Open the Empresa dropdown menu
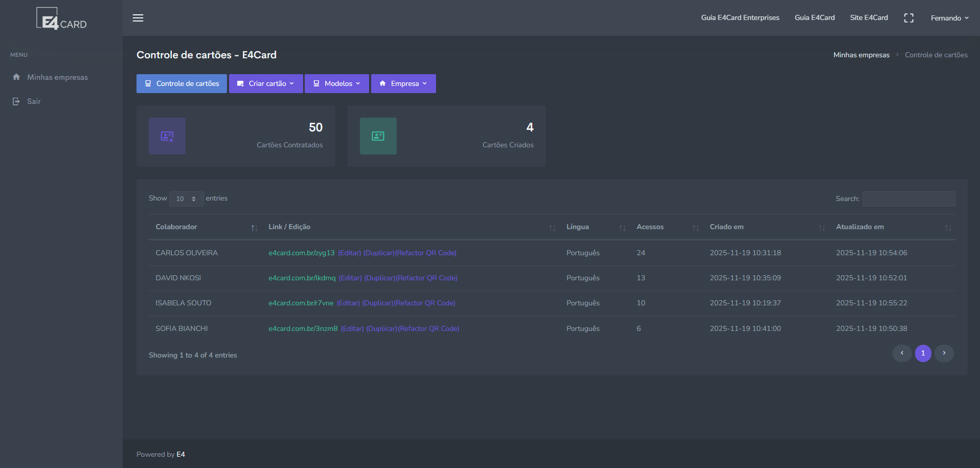The image size is (980, 468). 403,84
